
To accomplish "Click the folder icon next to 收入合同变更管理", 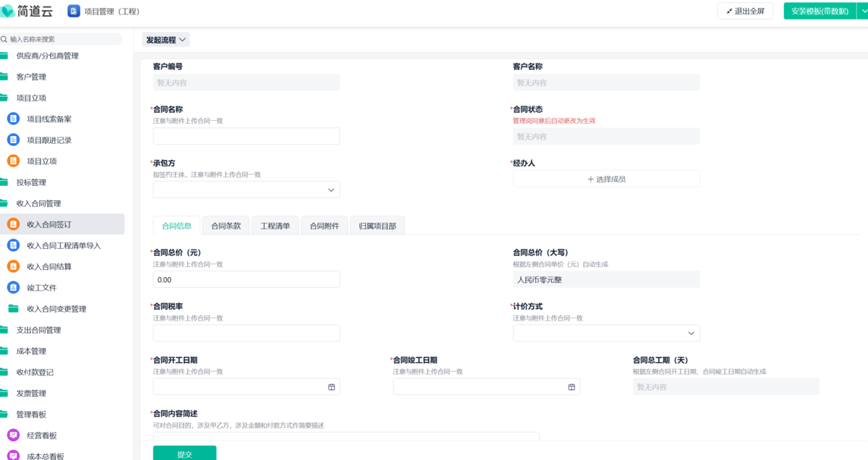I will click(13, 309).
